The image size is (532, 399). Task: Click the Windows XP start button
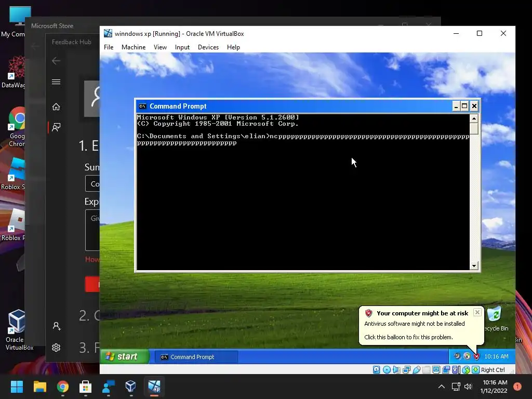[x=125, y=356]
